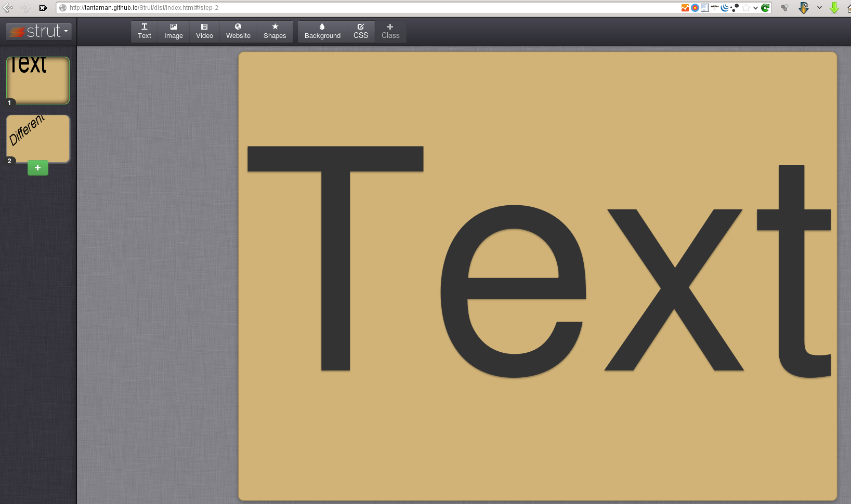Add a new slide with green plus button
The width and height of the screenshot is (851, 504).
[38, 168]
